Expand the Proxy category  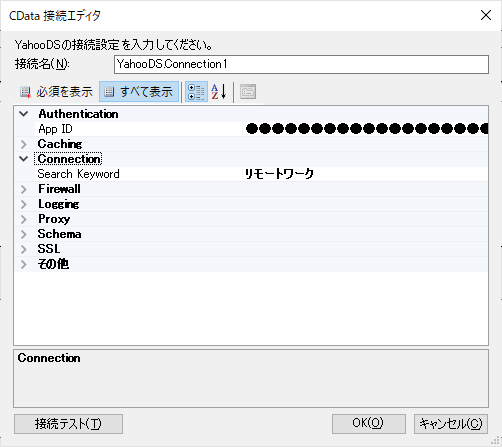pyautogui.click(x=24, y=219)
